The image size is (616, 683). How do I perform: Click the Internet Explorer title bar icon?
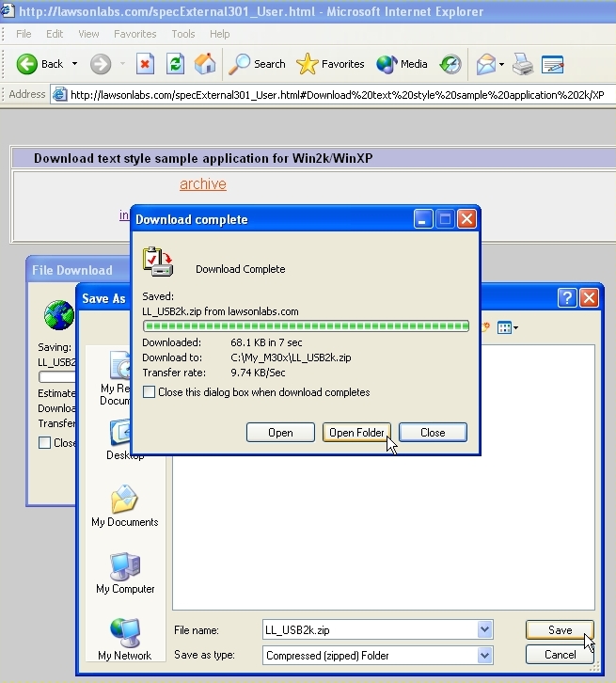8,10
